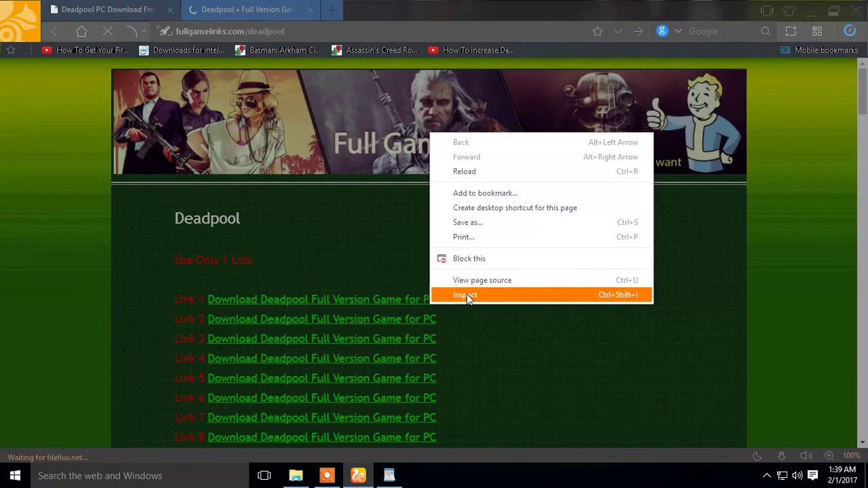
Task: Toggle page sound speaker in status bar
Action: [806, 456]
